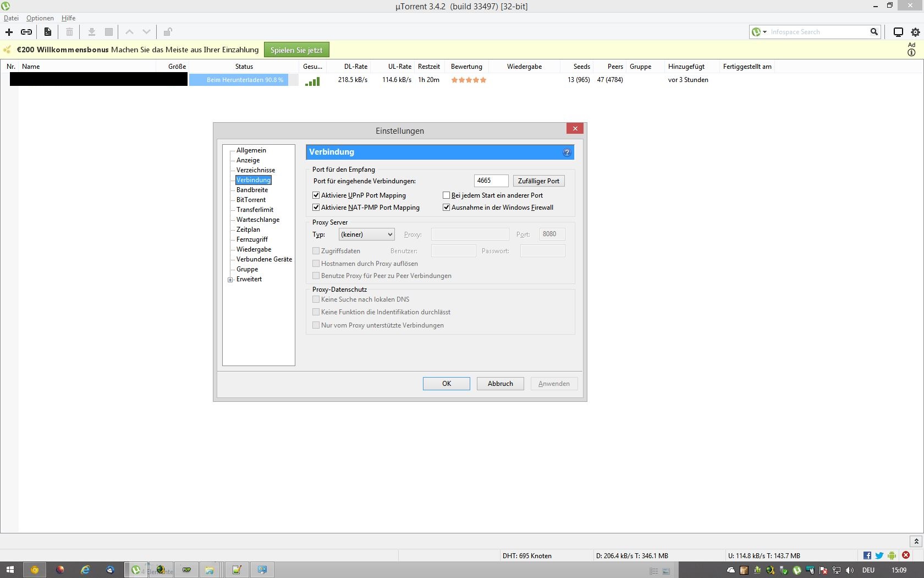Select BitTorrent in settings tree
924x578 pixels.
[251, 200]
